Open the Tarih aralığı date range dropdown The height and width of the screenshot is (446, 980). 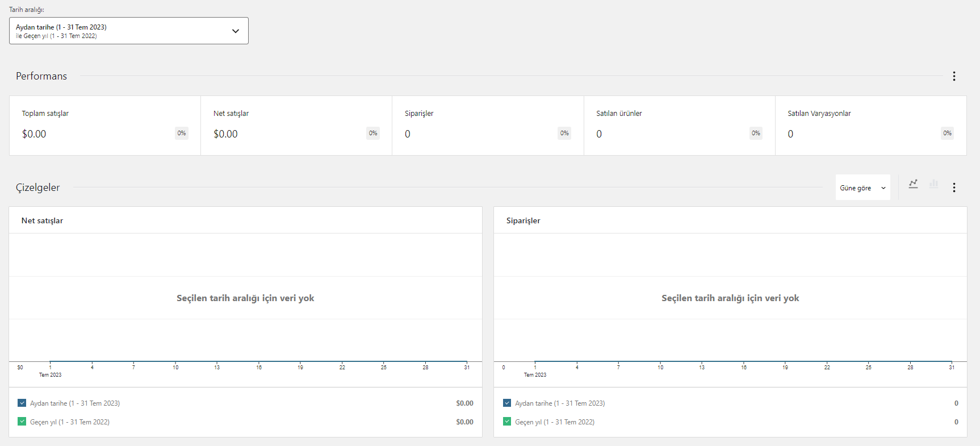click(129, 31)
